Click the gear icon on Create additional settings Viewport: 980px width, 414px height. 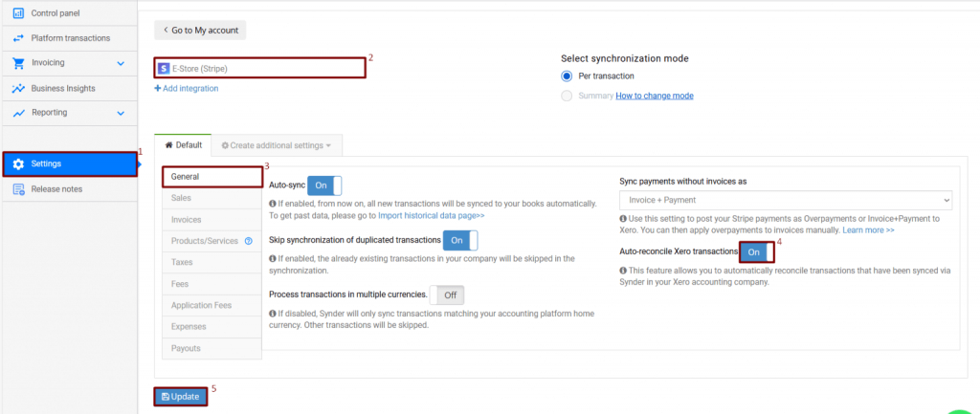(225, 145)
